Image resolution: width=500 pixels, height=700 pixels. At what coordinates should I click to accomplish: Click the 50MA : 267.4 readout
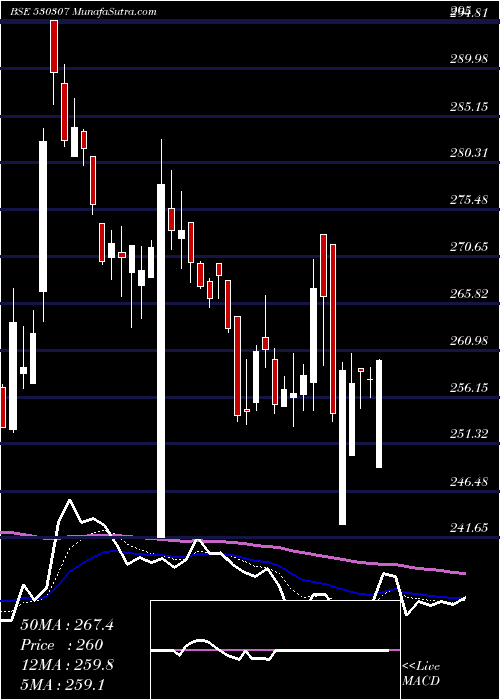[67, 625]
